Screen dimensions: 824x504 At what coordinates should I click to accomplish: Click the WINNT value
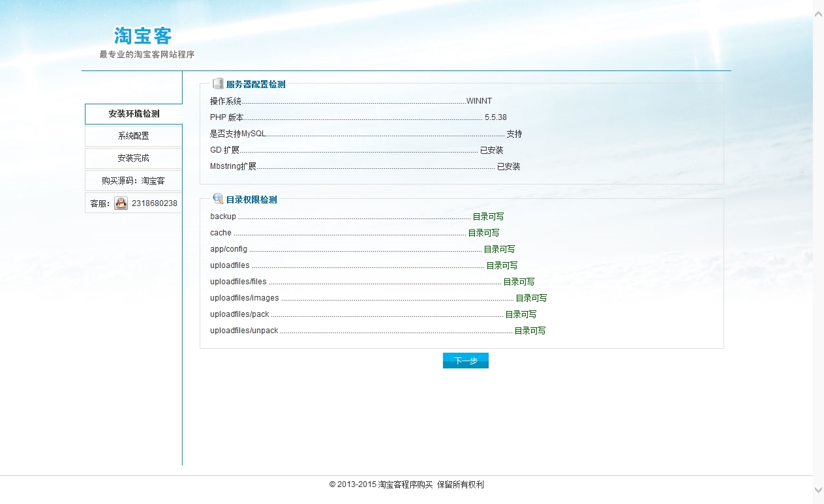(x=480, y=101)
